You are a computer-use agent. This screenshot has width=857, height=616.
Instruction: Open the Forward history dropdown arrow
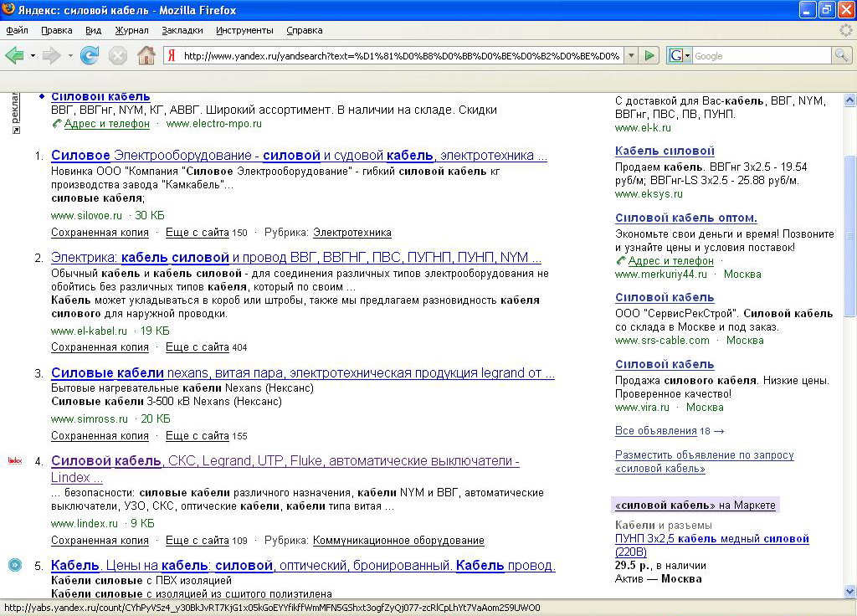coord(70,56)
